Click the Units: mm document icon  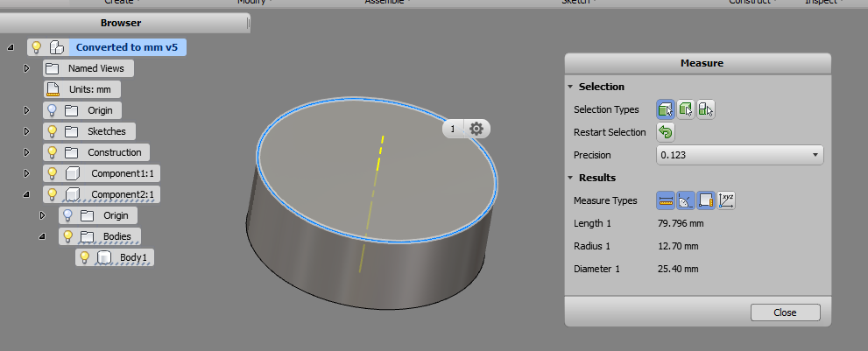pos(53,89)
